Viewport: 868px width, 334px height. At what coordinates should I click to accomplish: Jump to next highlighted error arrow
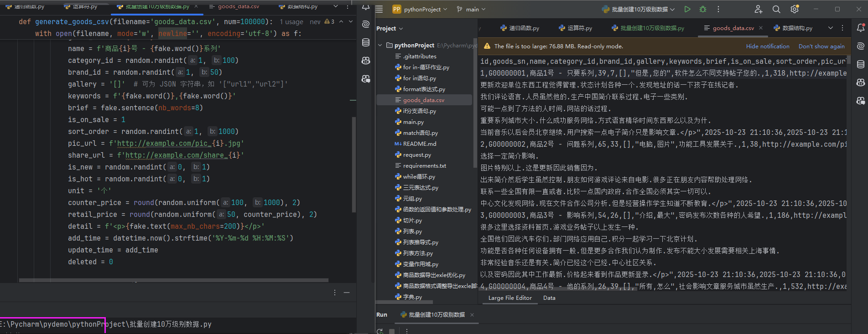pyautogui.click(x=351, y=21)
